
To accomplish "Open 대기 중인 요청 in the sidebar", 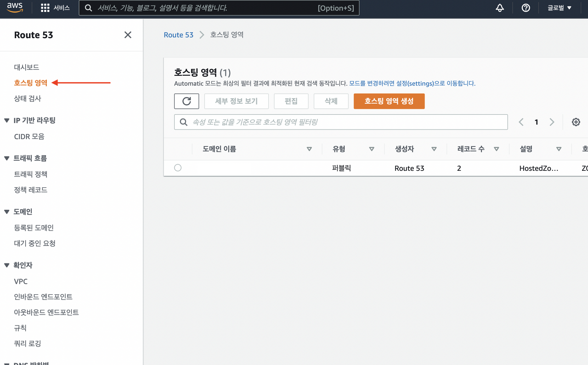I will [x=35, y=243].
